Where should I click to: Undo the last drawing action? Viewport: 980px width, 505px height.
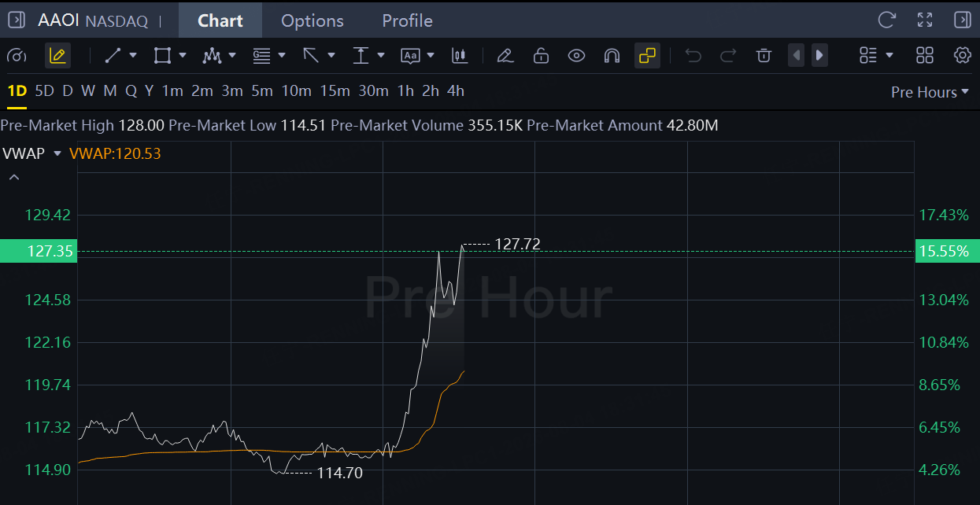693,56
